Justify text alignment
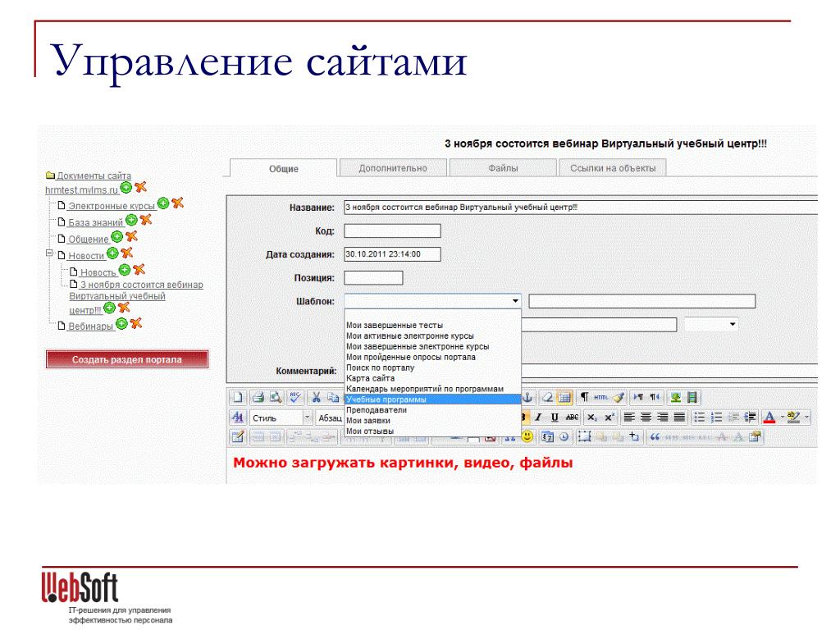Viewport: 840px width, 630px height. 679,418
